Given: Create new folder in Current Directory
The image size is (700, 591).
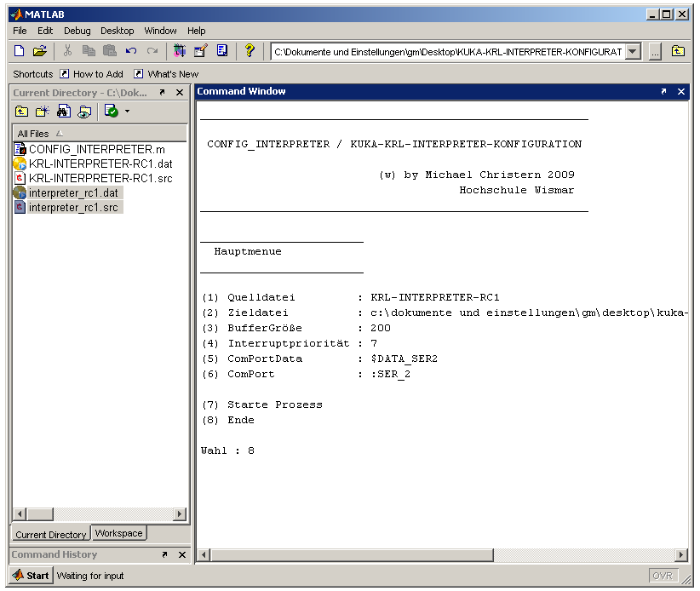Looking at the screenshot, I should [x=42, y=112].
